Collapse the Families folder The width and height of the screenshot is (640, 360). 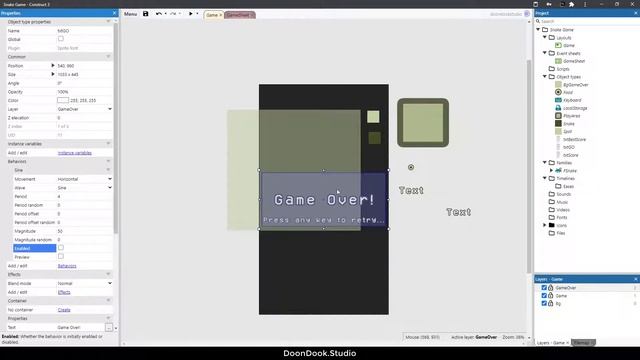click(545, 162)
